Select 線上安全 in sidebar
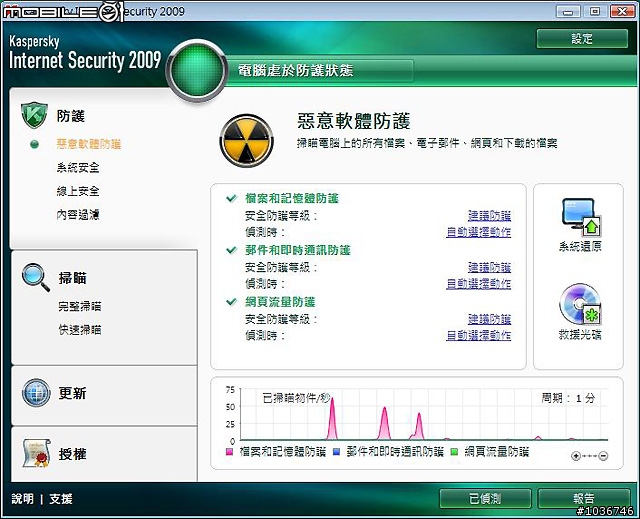This screenshot has width=640, height=519. tap(78, 191)
